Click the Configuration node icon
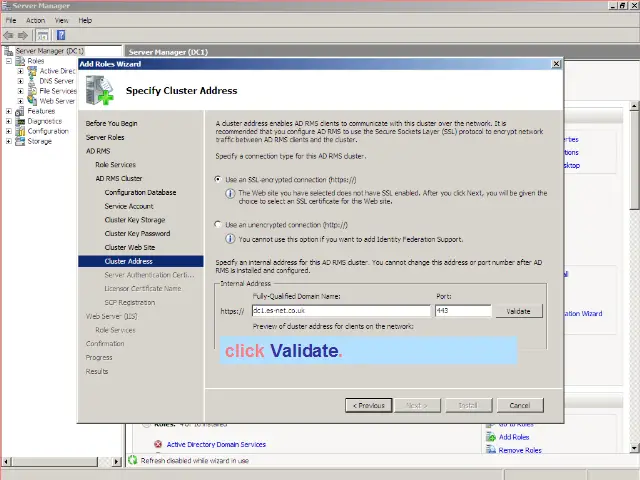Screen dimensions: 640x480 [20, 131]
